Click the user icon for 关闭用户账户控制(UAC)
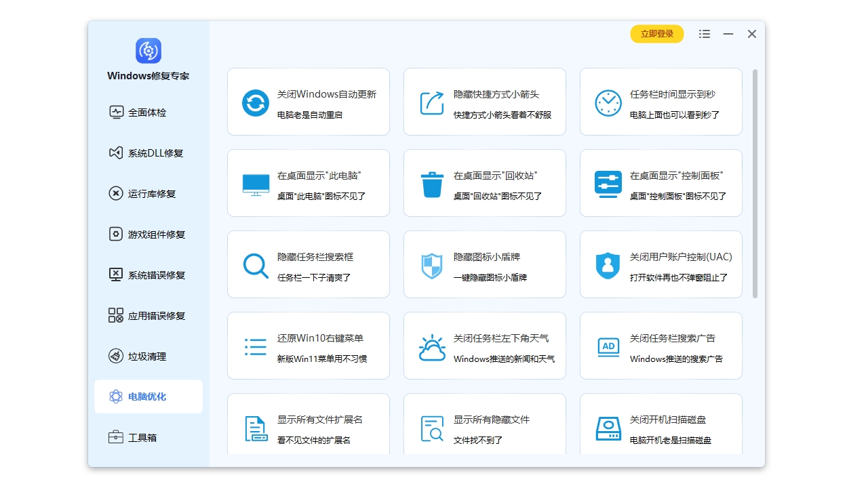Screen dimensions: 868x488 608,264
